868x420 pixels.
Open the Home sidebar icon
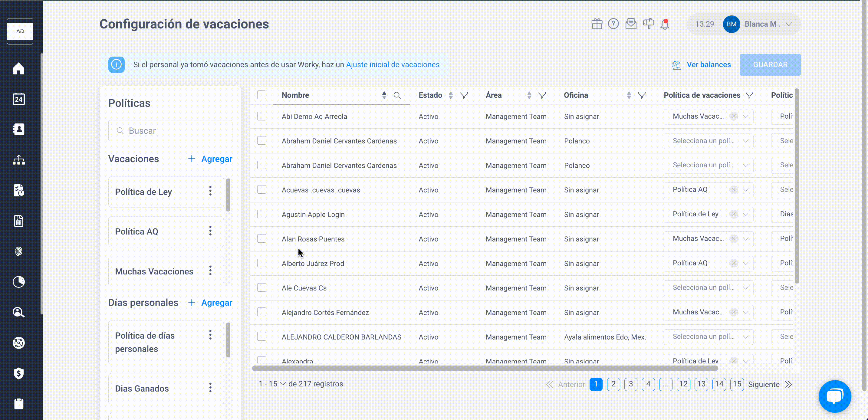[18, 68]
